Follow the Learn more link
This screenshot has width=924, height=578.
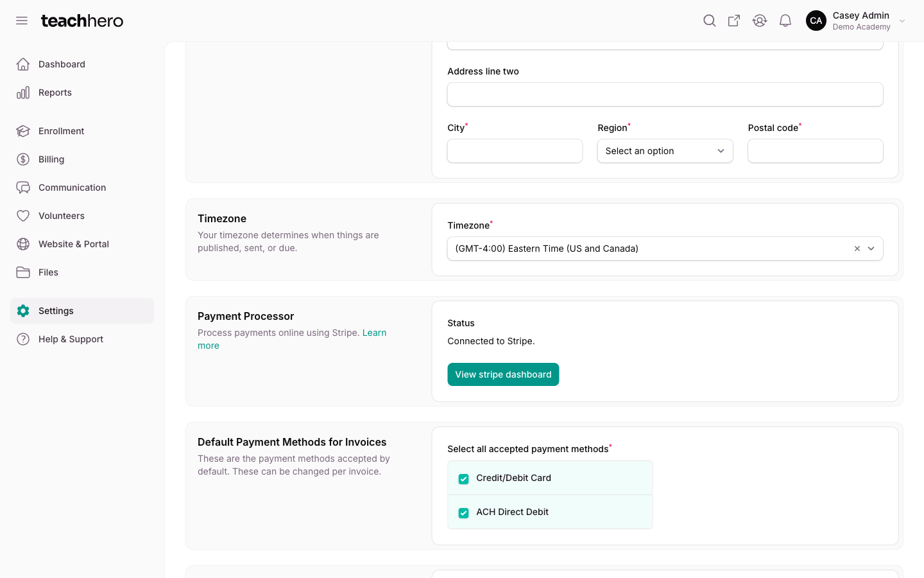coord(374,333)
